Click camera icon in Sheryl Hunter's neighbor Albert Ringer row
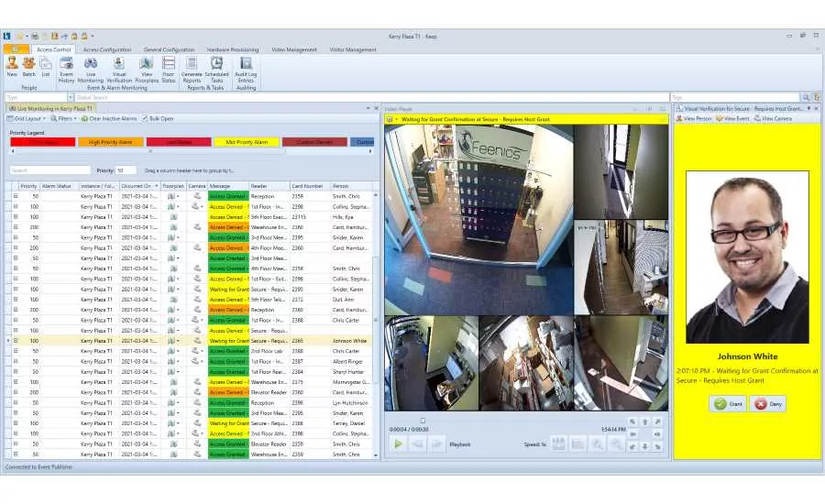 coord(196,361)
